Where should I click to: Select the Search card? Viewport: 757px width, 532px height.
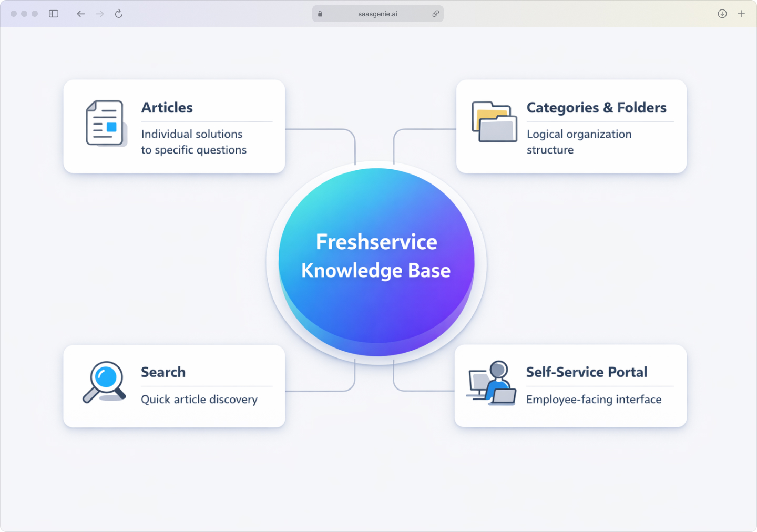pyautogui.click(x=173, y=386)
